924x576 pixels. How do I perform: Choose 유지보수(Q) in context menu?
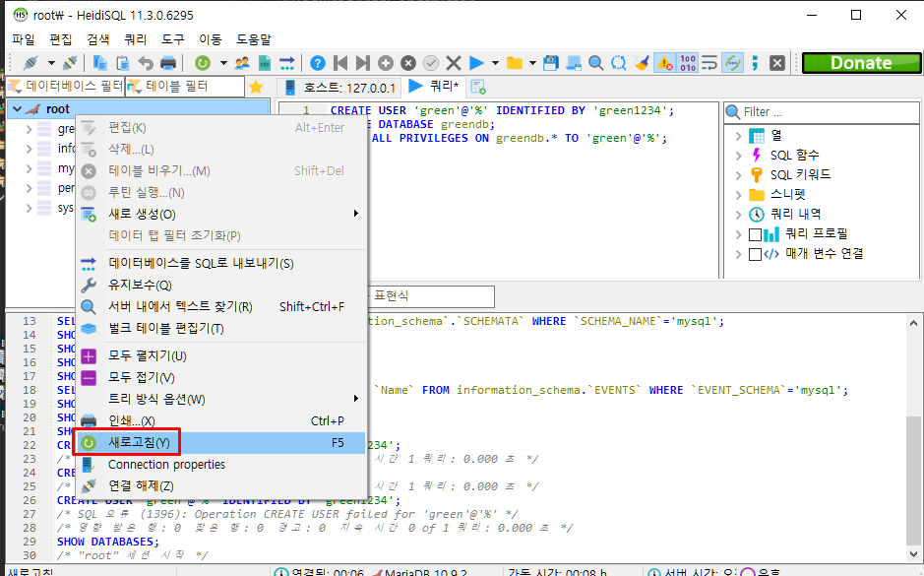221,285
